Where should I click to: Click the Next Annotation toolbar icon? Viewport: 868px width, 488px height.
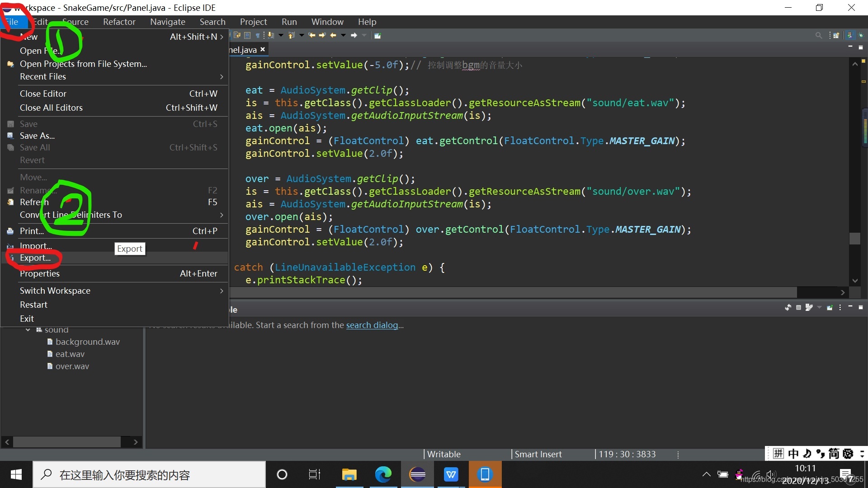[271, 35]
